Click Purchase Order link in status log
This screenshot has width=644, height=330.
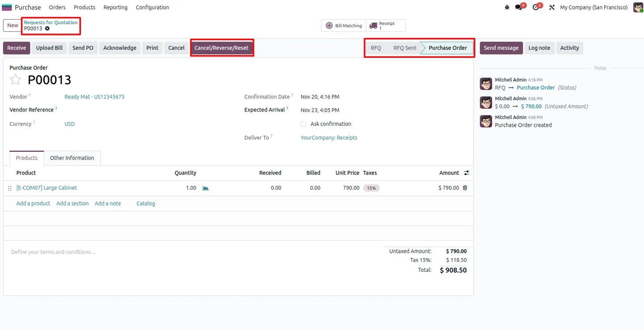point(536,88)
